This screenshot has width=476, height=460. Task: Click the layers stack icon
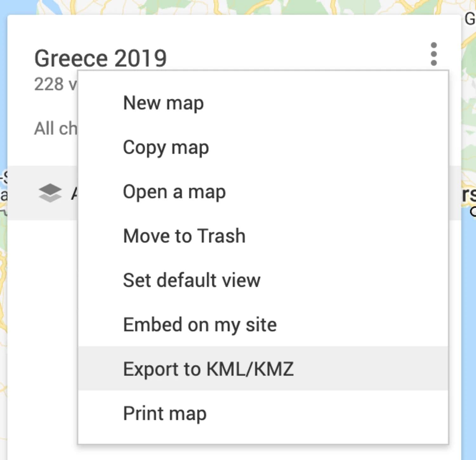pyautogui.click(x=50, y=193)
